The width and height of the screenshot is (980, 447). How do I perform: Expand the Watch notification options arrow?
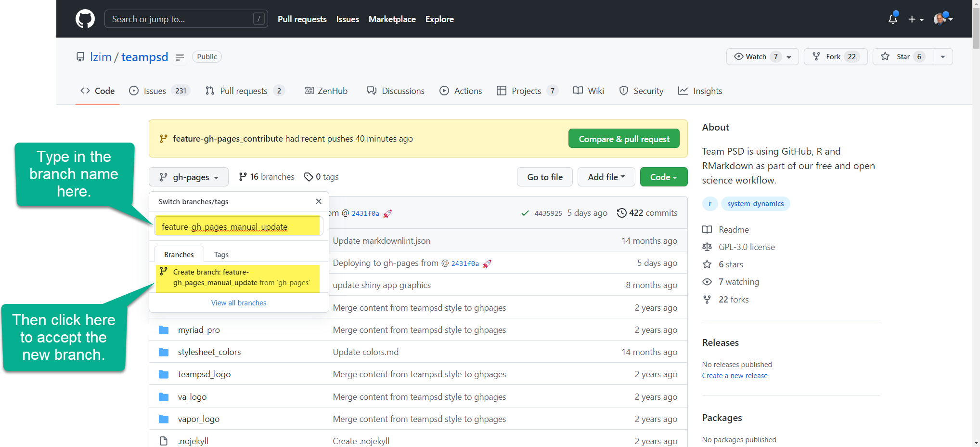789,57
